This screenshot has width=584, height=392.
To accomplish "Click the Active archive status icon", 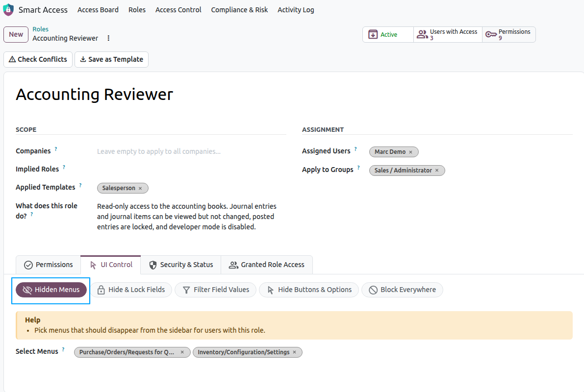I will tap(373, 35).
